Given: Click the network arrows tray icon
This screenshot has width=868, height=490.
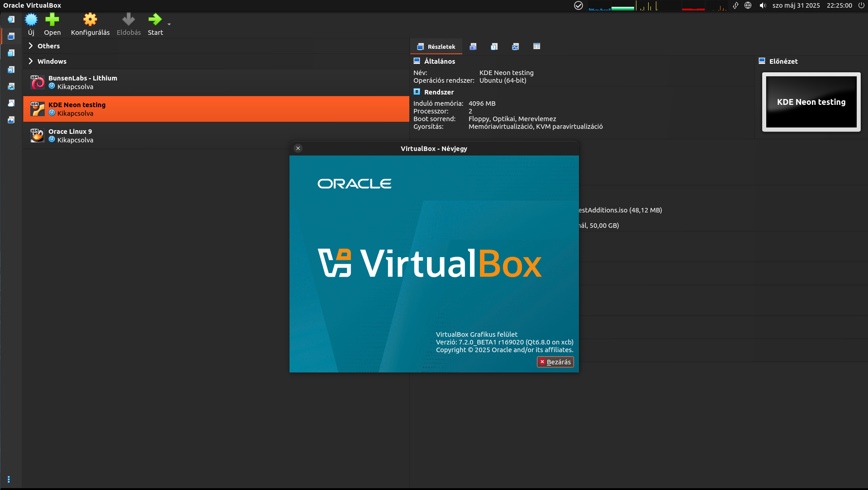Looking at the screenshot, I should click(x=736, y=5).
